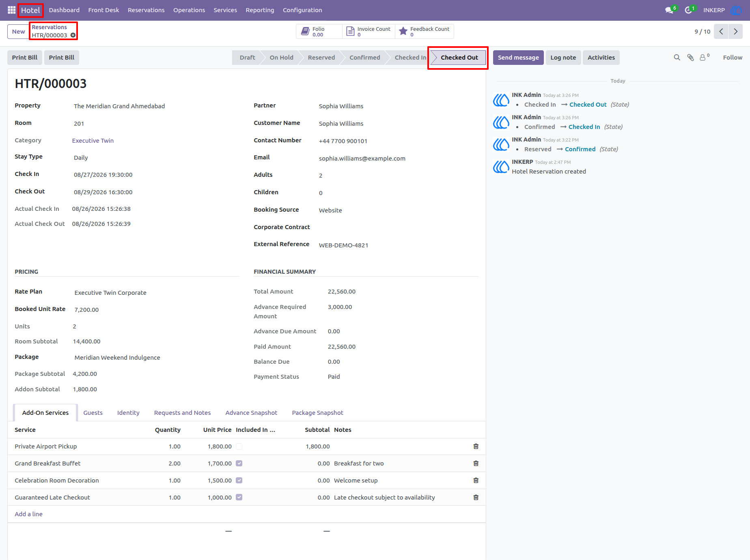The height and width of the screenshot is (560, 750).
Task: Click the Reservations breadcrumb link
Action: click(x=50, y=27)
